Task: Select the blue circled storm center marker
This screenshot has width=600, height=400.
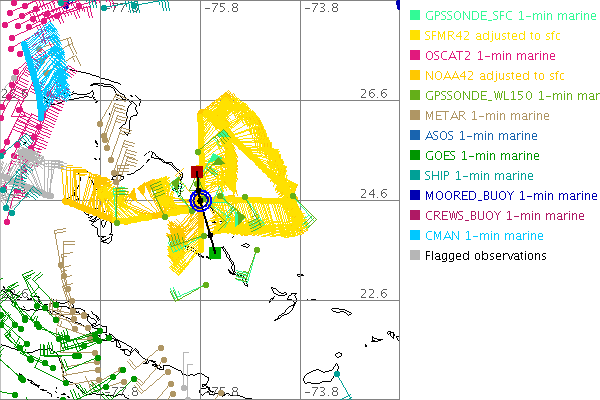Action: click(199, 200)
